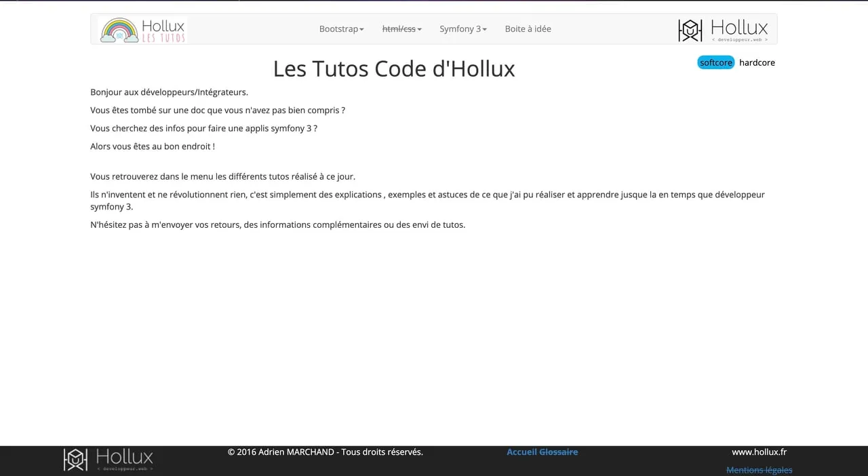This screenshot has width=868, height=476.
Task: Switch to softcore mode
Action: tap(716, 62)
